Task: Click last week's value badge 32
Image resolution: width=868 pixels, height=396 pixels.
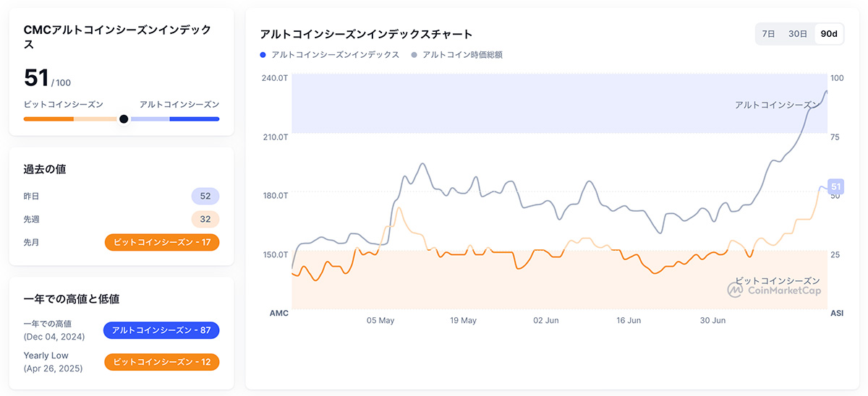Action: (205, 219)
